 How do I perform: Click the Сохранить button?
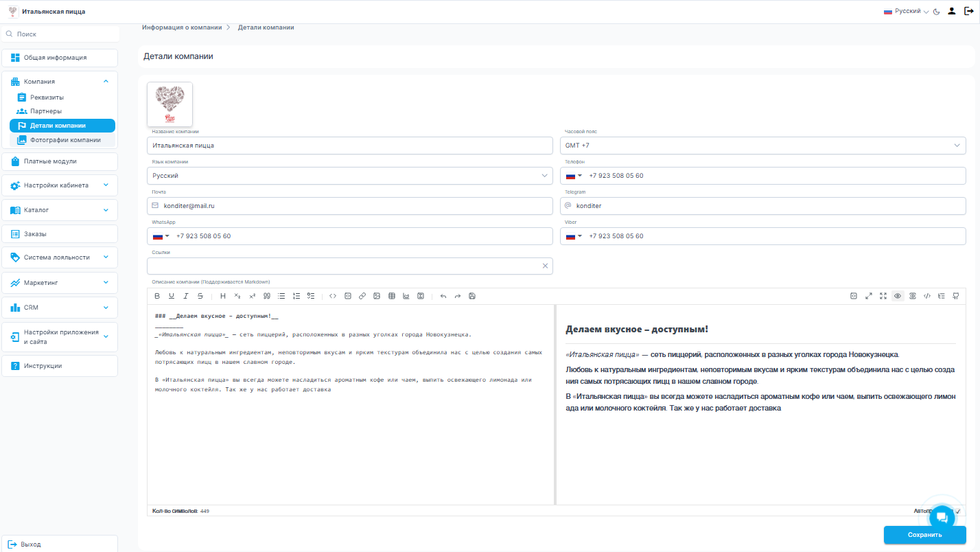click(924, 535)
